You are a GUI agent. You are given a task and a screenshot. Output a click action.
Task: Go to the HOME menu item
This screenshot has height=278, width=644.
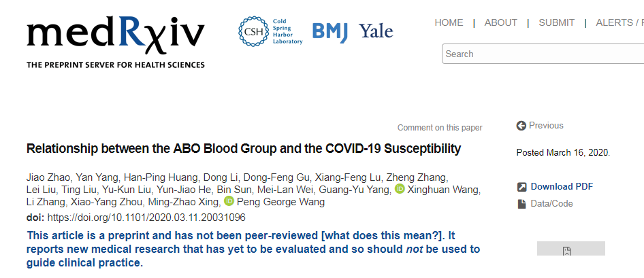click(x=449, y=22)
